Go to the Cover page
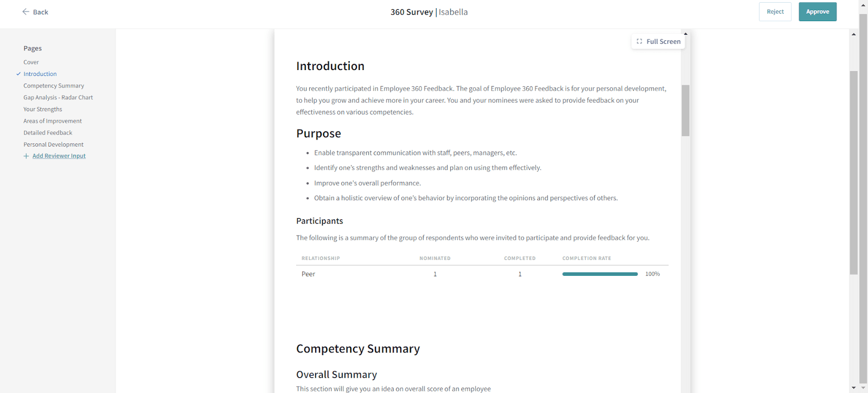 click(31, 62)
